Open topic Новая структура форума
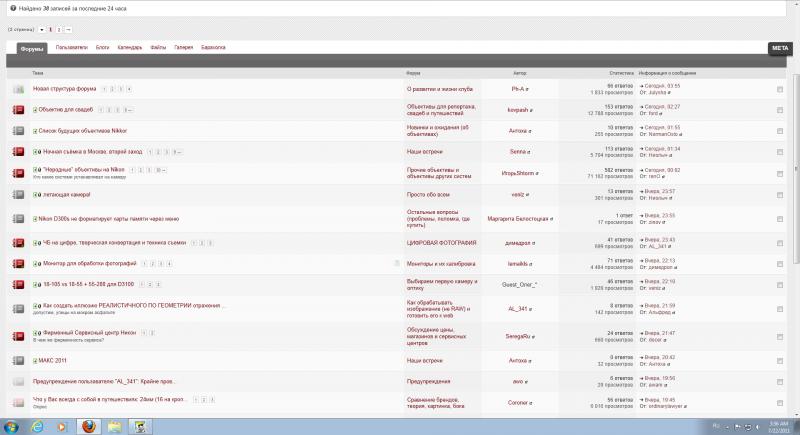 [64, 89]
